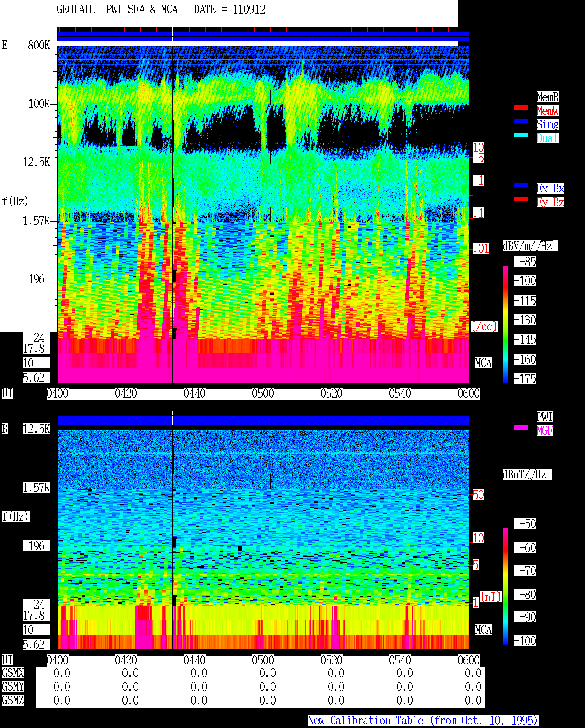Viewport: 585px width, 728px height.
Task: Click the blue Sing legend swatch
Action: (x=521, y=122)
